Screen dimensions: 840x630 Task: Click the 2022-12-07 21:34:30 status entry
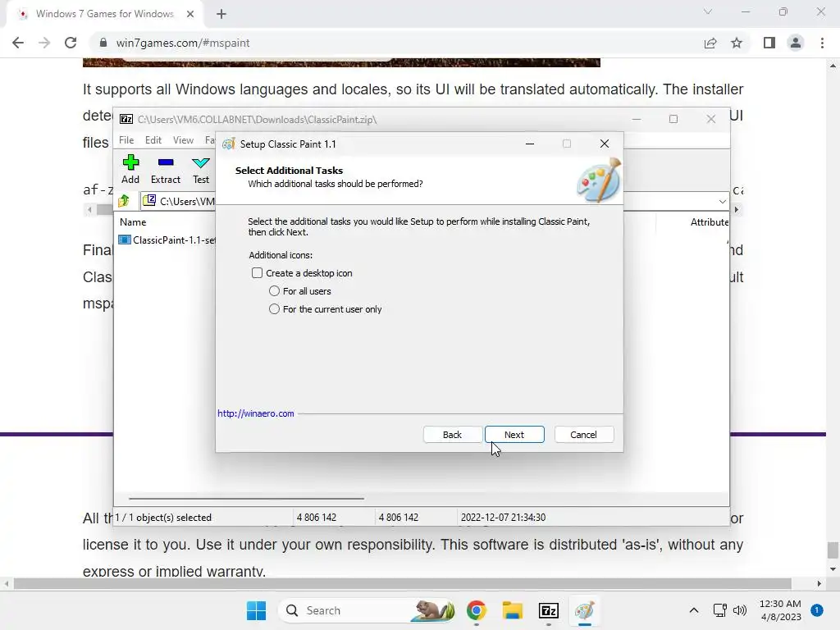point(503,518)
